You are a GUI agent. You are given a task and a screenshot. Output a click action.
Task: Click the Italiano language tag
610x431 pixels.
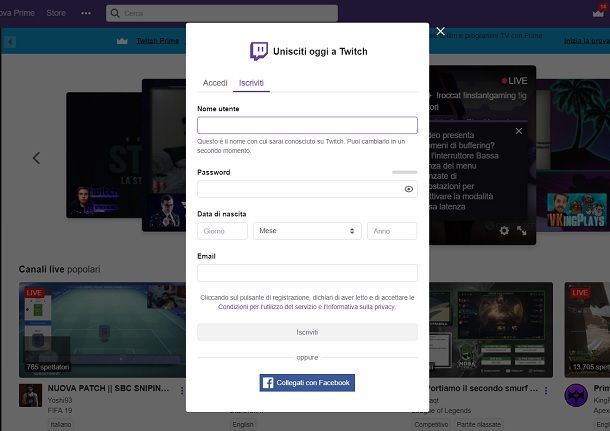[61, 424]
